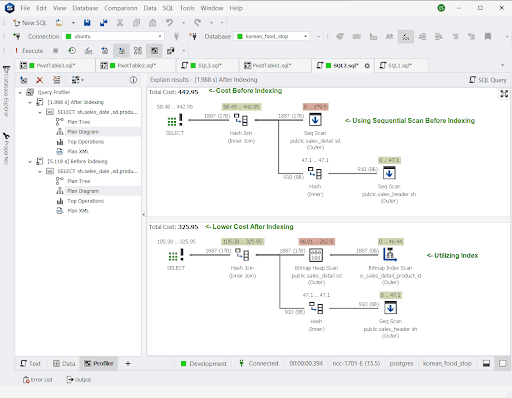Open the Output panel
This screenshot has width=512, height=398.
point(79,380)
